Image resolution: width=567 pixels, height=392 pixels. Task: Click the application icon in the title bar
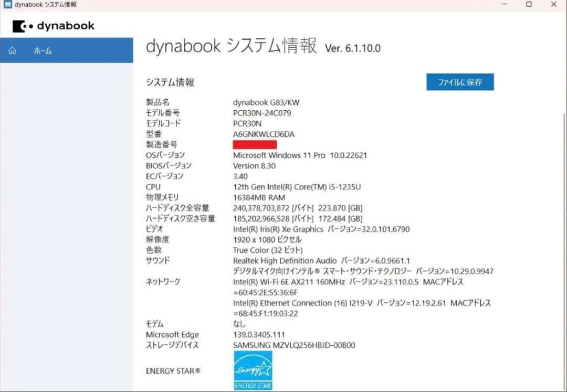(x=7, y=4)
